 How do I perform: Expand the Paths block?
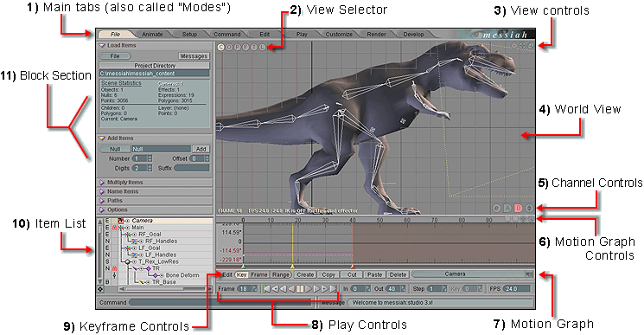pos(102,200)
